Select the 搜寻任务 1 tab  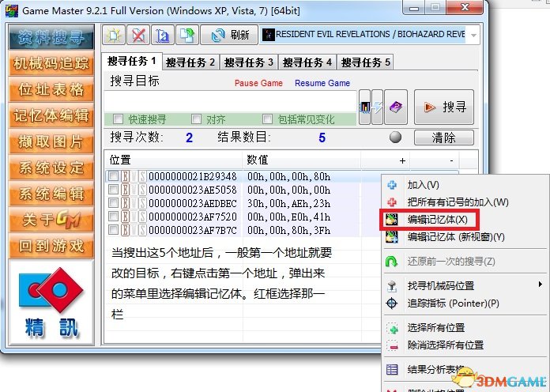[x=132, y=62]
